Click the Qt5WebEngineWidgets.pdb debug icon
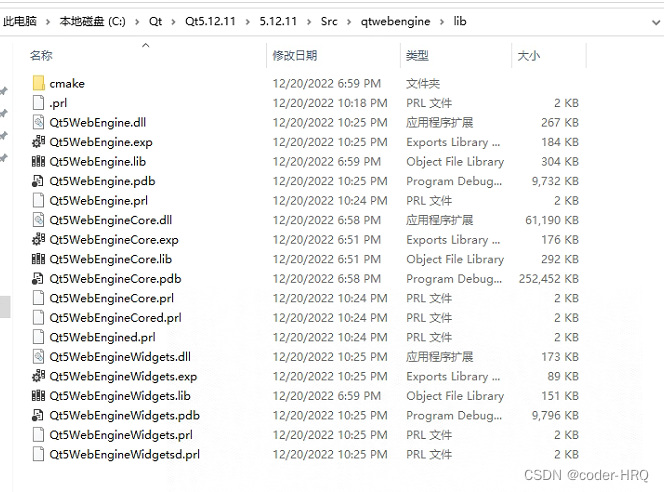Viewport: 664px width, 492px height. point(38,415)
